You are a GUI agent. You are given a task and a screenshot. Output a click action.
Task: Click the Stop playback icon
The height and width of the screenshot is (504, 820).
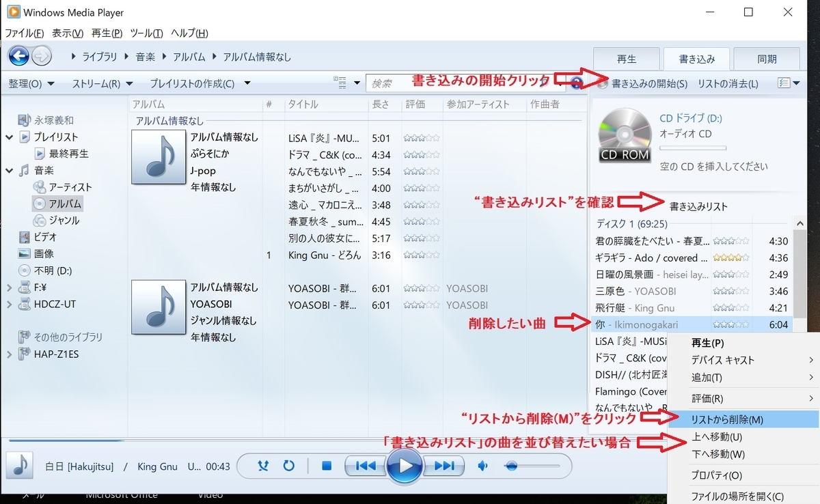click(327, 466)
